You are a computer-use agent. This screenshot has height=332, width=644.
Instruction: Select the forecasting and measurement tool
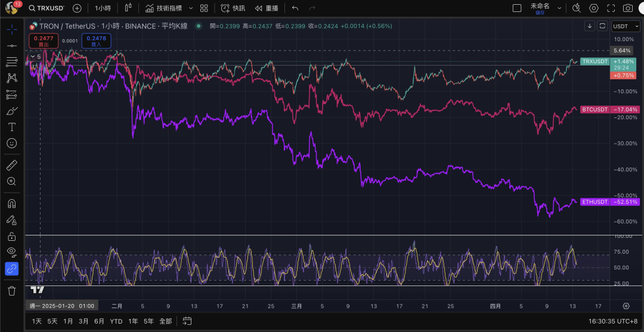pos(12,94)
